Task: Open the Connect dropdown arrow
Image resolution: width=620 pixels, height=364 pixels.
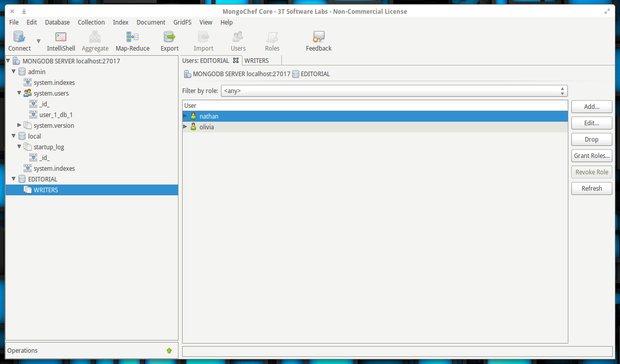Action: [38, 41]
